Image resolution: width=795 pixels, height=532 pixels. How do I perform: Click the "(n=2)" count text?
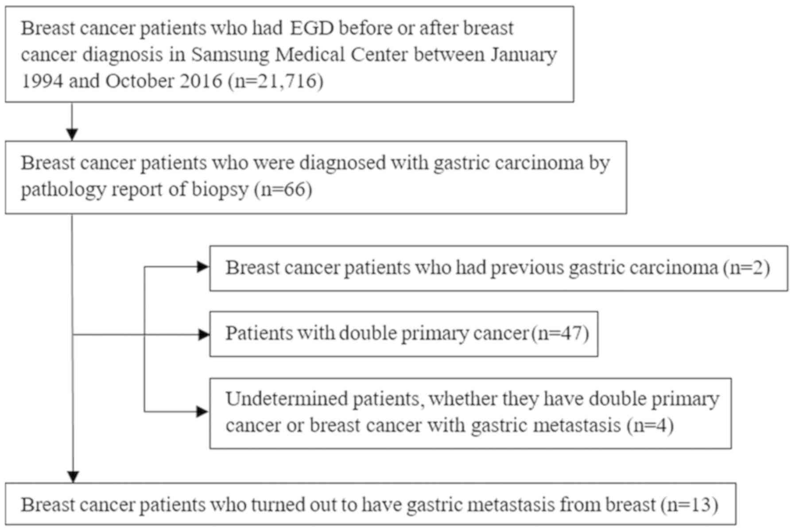point(747,268)
